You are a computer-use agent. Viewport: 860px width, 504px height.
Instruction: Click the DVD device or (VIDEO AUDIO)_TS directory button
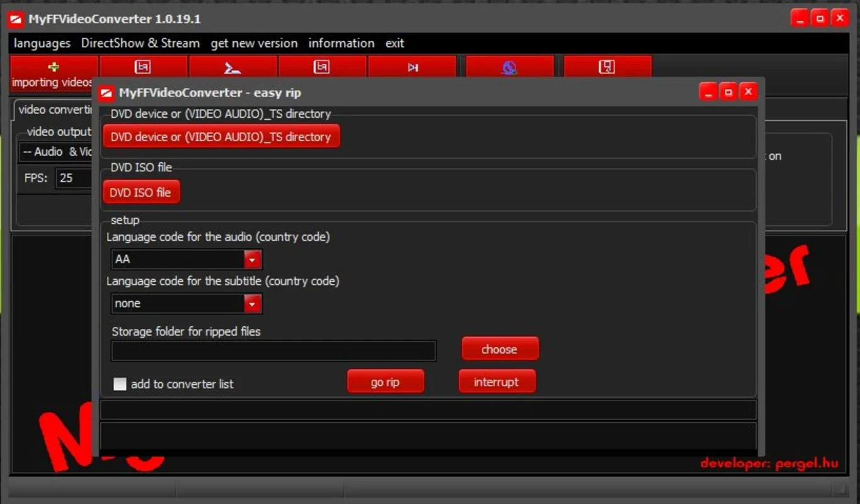click(x=221, y=137)
